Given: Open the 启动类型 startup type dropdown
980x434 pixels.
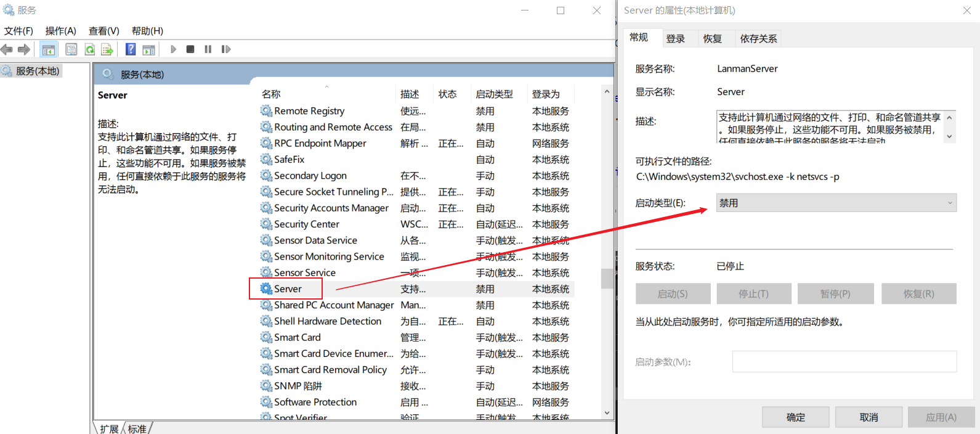Looking at the screenshot, I should coord(836,203).
